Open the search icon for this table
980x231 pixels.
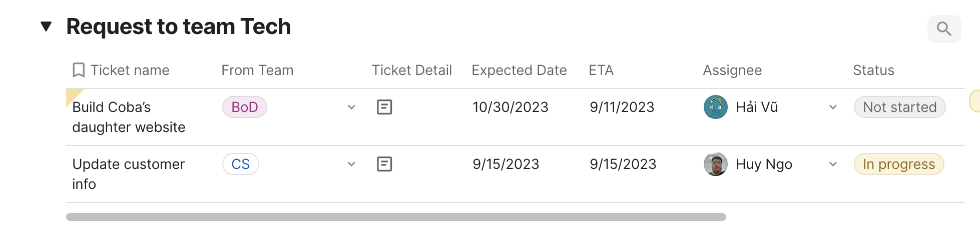(x=944, y=29)
